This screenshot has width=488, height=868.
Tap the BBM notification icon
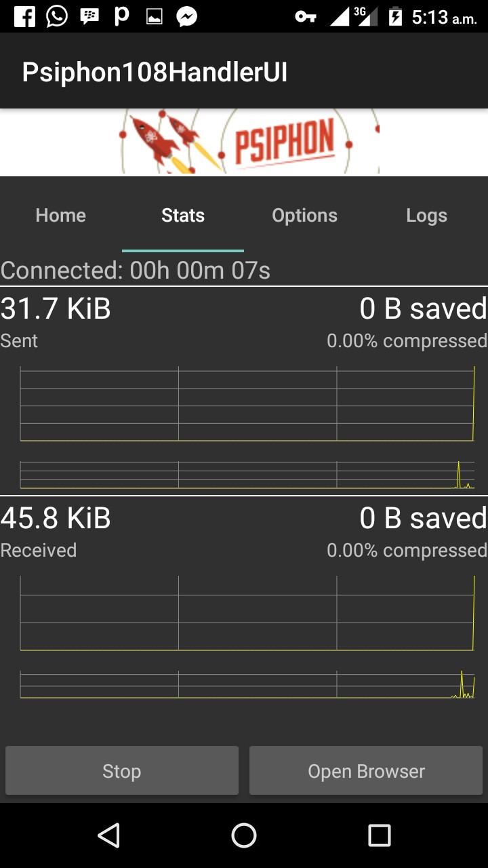pyautogui.click(x=89, y=16)
